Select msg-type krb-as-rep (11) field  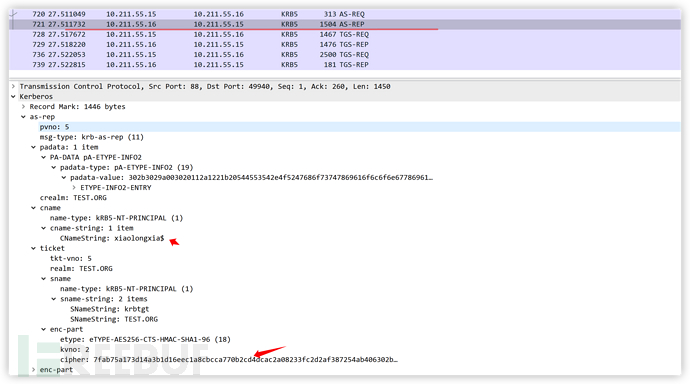[x=92, y=137]
